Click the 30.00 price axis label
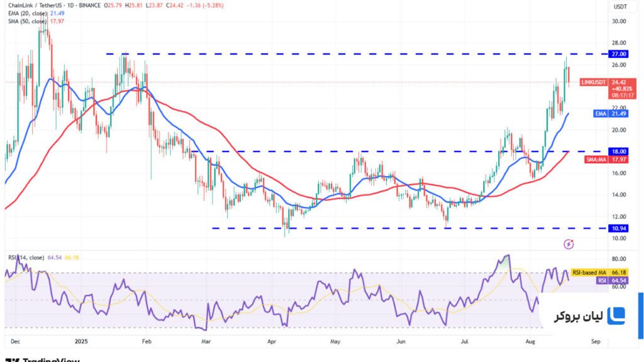644x362 pixels. coord(619,21)
